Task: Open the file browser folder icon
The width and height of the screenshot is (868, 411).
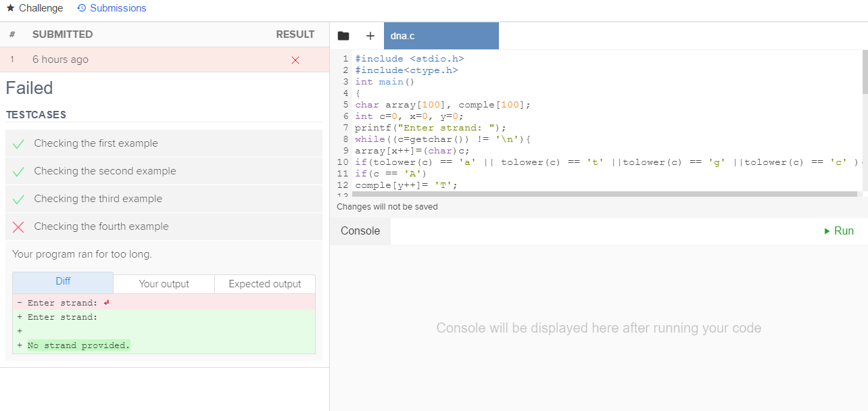Action: [x=343, y=36]
